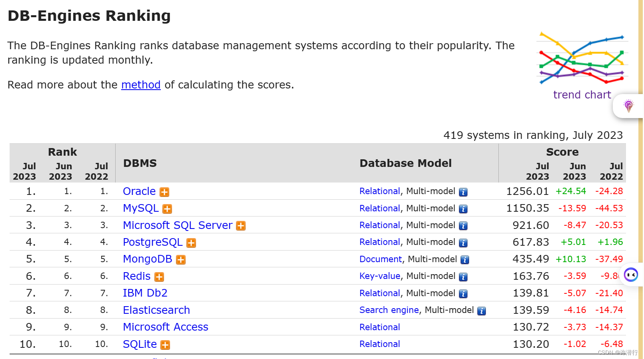Click the Relational model link in Oracle's row

(380, 191)
